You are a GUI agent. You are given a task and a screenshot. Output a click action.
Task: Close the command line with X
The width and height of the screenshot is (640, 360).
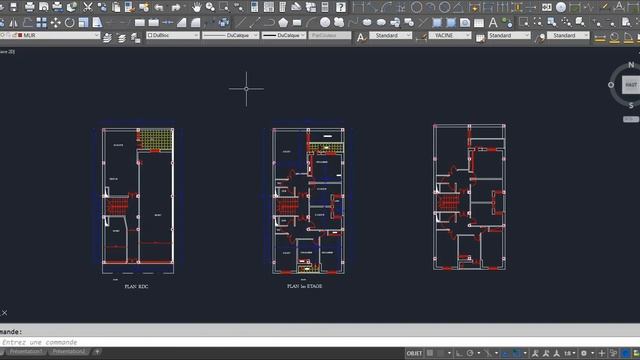[4, 313]
